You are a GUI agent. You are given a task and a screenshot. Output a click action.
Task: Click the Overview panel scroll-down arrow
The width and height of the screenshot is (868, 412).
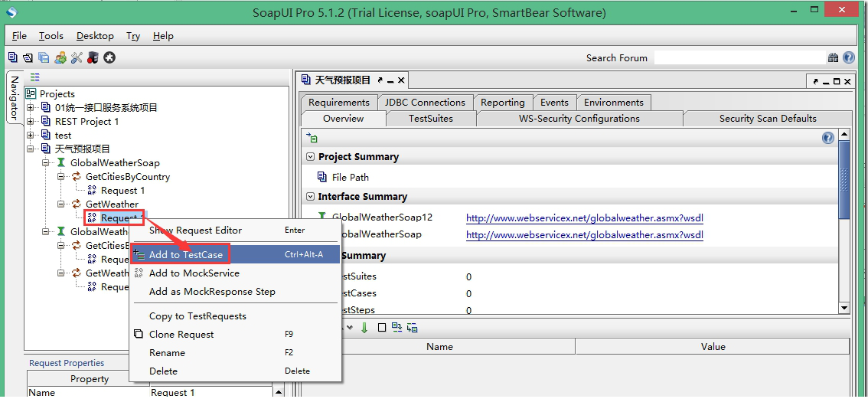click(x=844, y=308)
